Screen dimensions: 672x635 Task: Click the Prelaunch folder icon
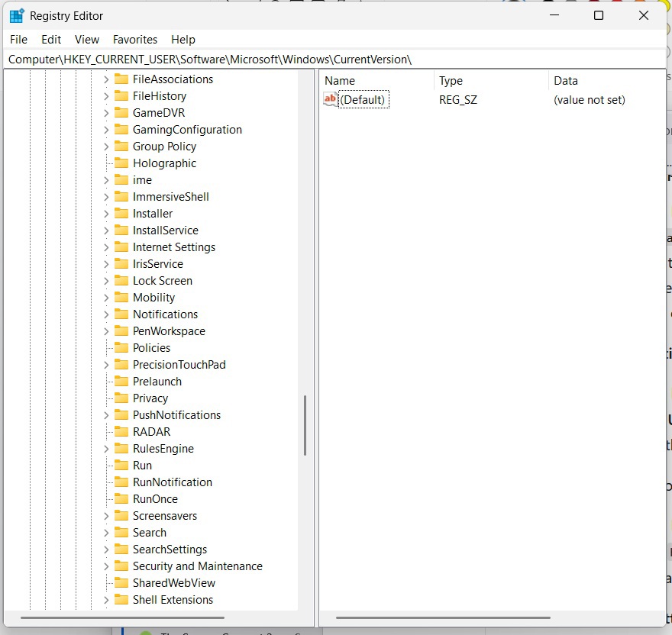121,382
